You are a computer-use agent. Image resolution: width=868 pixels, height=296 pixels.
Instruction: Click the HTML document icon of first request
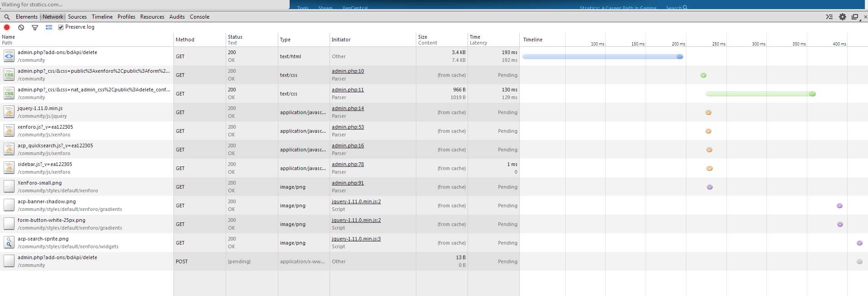(9, 56)
